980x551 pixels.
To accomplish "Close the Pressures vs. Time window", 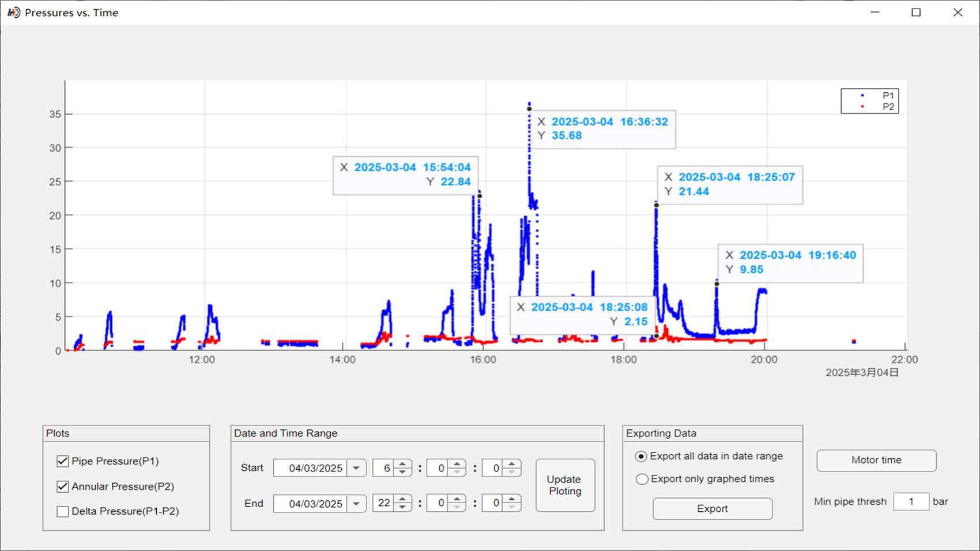I will click(958, 12).
